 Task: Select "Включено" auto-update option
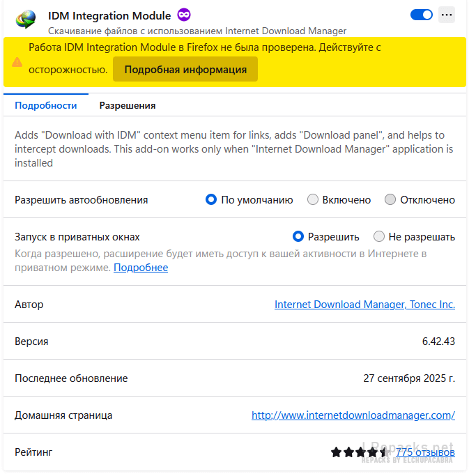314,200
